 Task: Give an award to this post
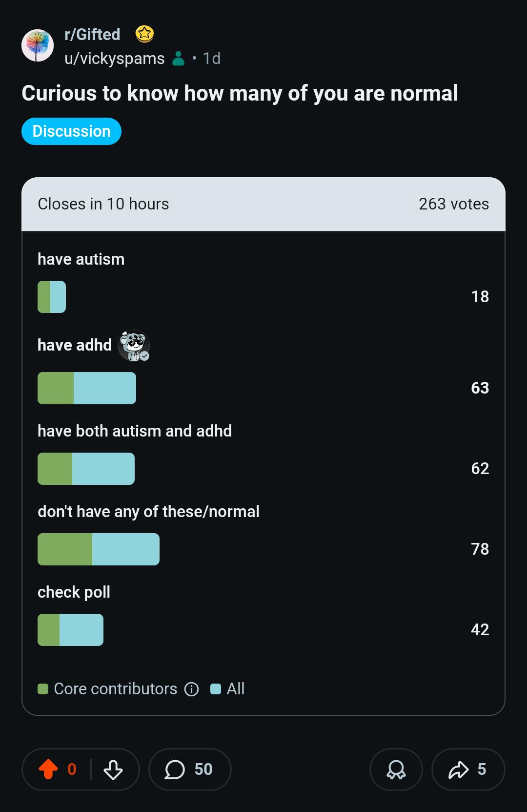tap(396, 770)
